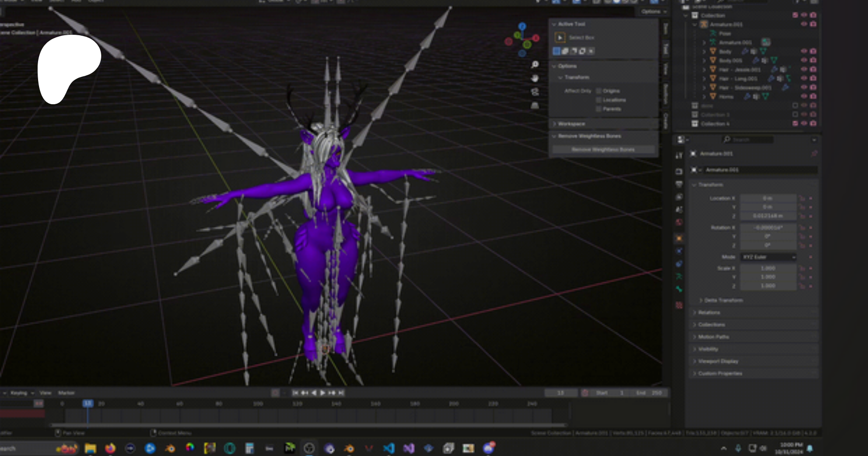
Task: Open the Tool properties tab icon
Action: [679, 155]
